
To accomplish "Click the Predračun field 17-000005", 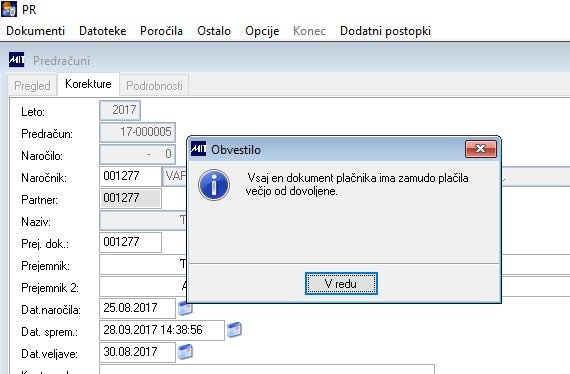I will click(x=137, y=132).
